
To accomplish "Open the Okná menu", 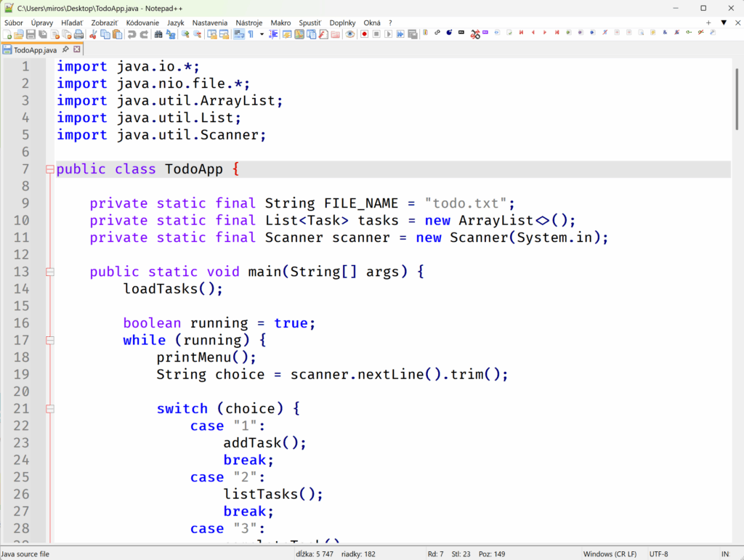I will [x=372, y=23].
